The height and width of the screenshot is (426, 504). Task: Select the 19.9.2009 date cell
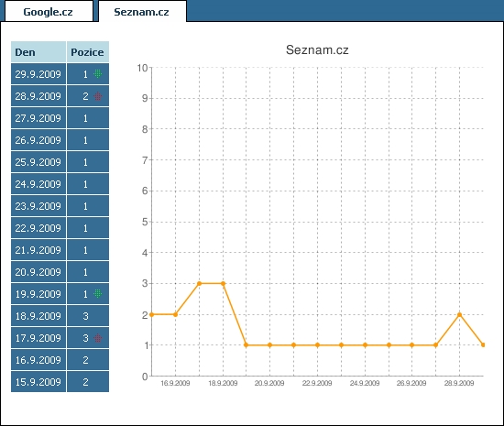pos(38,294)
